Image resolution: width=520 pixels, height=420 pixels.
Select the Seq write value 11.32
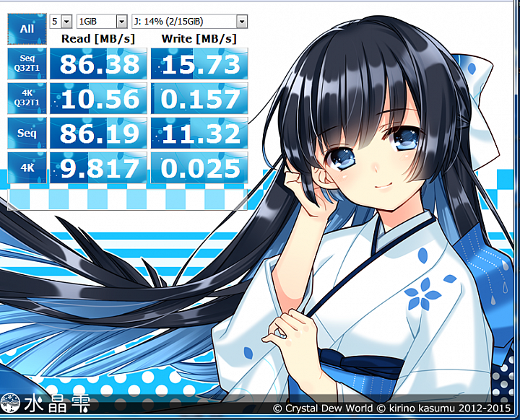(x=199, y=134)
